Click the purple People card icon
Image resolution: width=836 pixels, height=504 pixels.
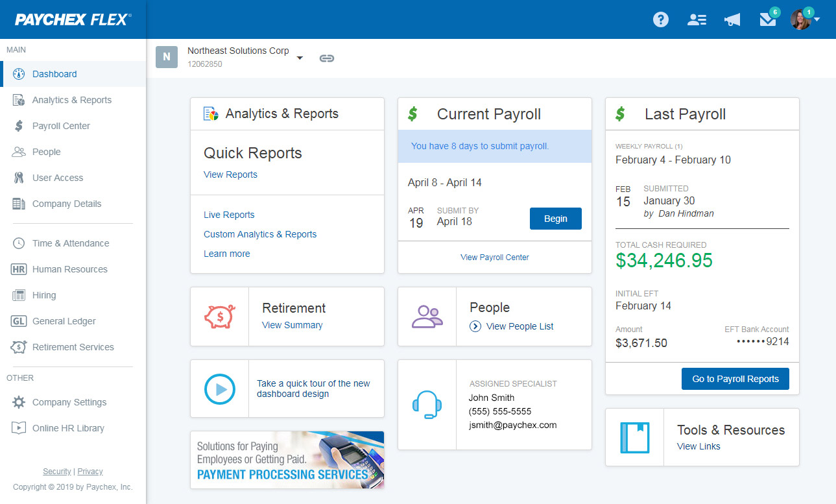[427, 317]
